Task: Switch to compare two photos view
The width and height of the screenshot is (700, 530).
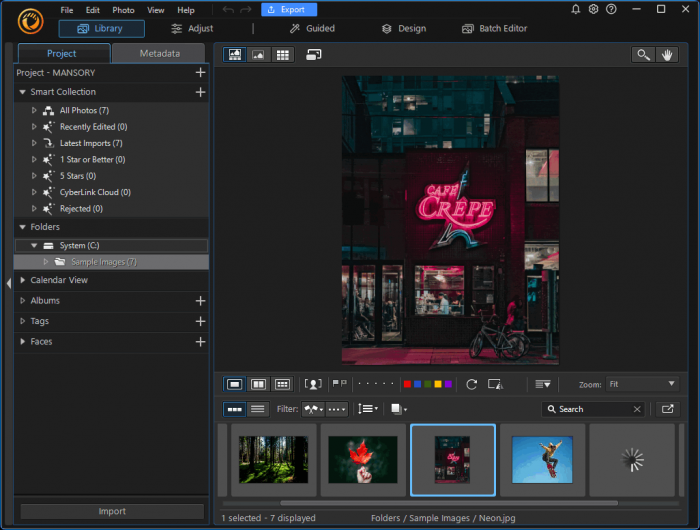Action: click(x=258, y=384)
